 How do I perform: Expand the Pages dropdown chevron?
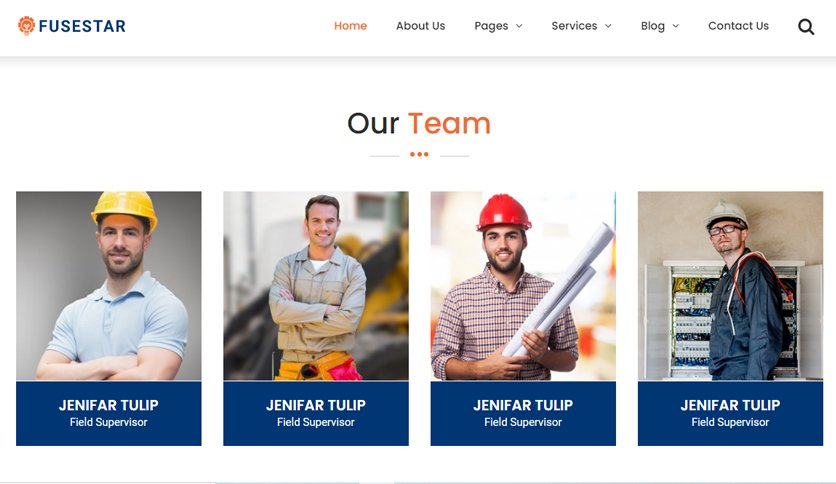click(519, 26)
